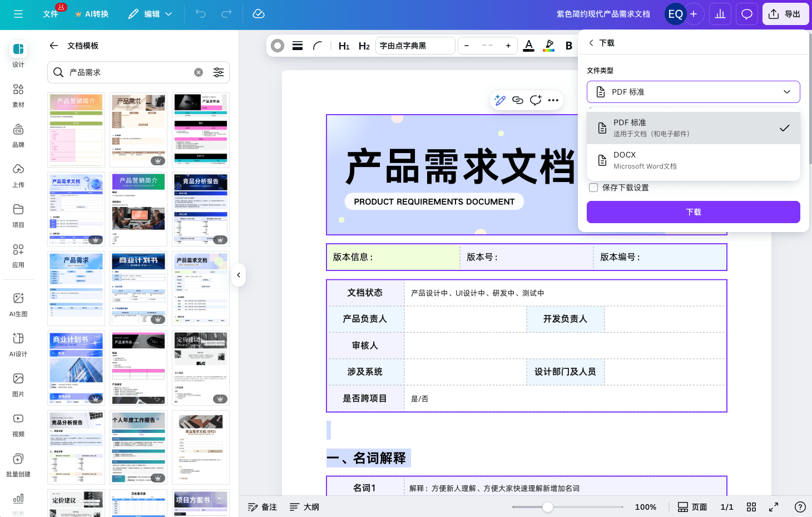
Task: Apply H2 heading style
Action: pyautogui.click(x=364, y=46)
